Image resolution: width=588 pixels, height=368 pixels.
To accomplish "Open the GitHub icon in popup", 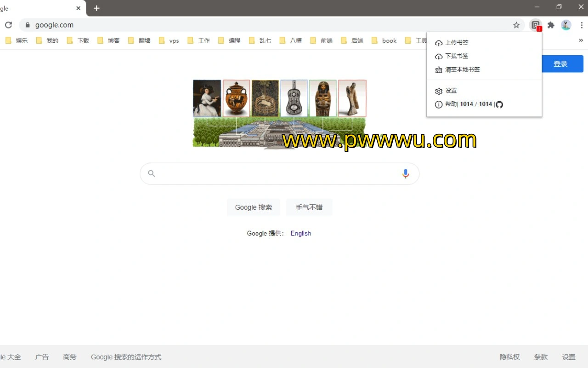I will coord(499,104).
